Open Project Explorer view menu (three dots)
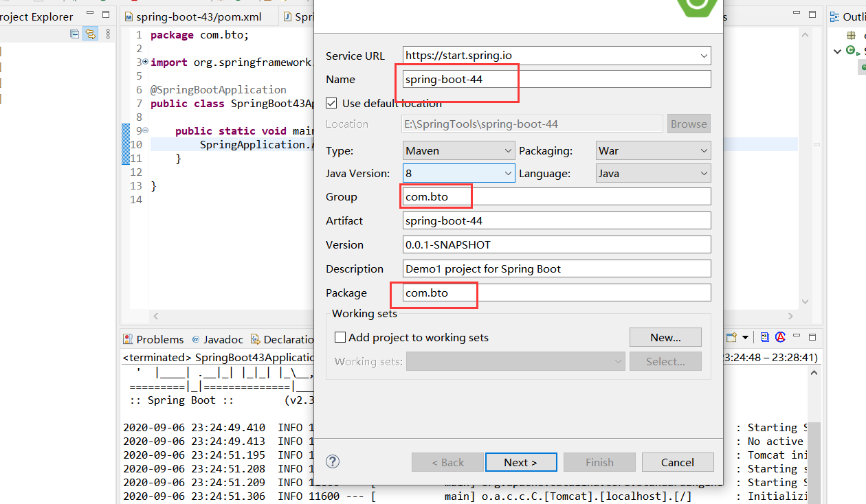866x504 pixels. tap(107, 34)
